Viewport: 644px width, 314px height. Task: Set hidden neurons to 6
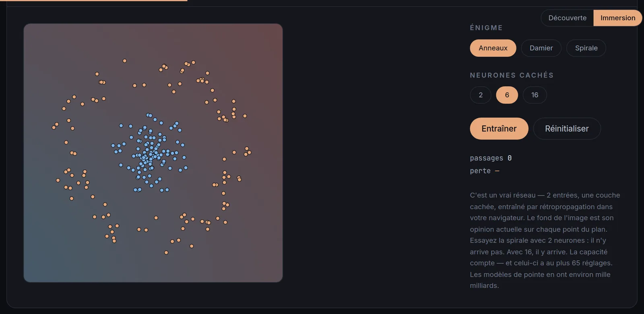pos(507,95)
